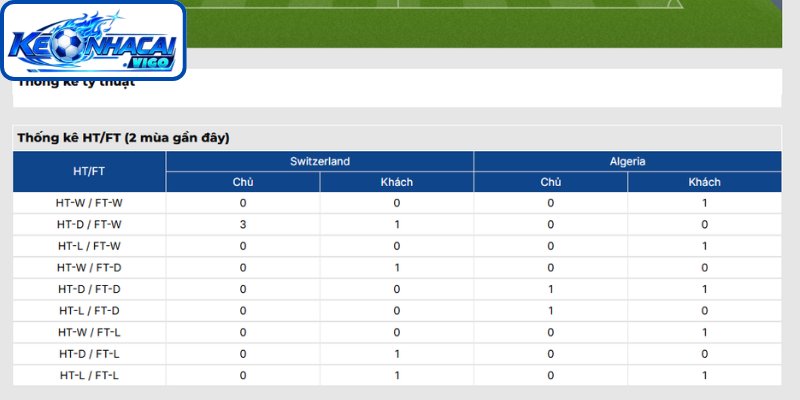Click the football pitch image at top
This screenshot has height=400, width=800.
[x=484, y=23]
